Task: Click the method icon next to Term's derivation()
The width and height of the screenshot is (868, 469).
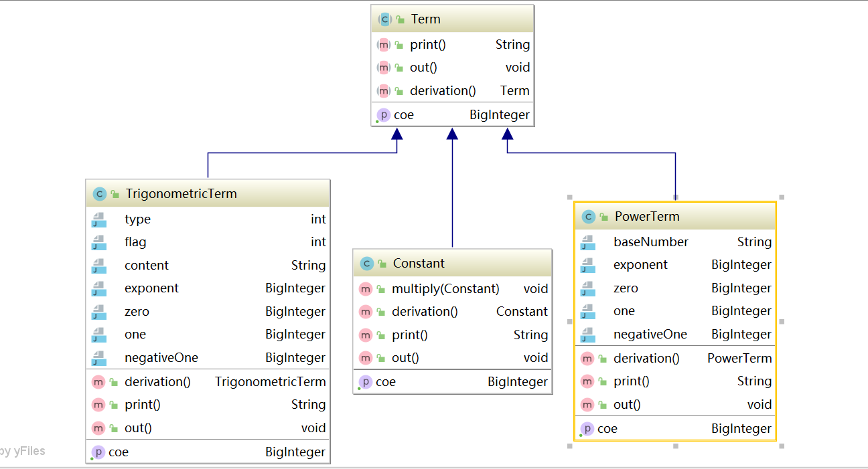Action: pos(383,91)
